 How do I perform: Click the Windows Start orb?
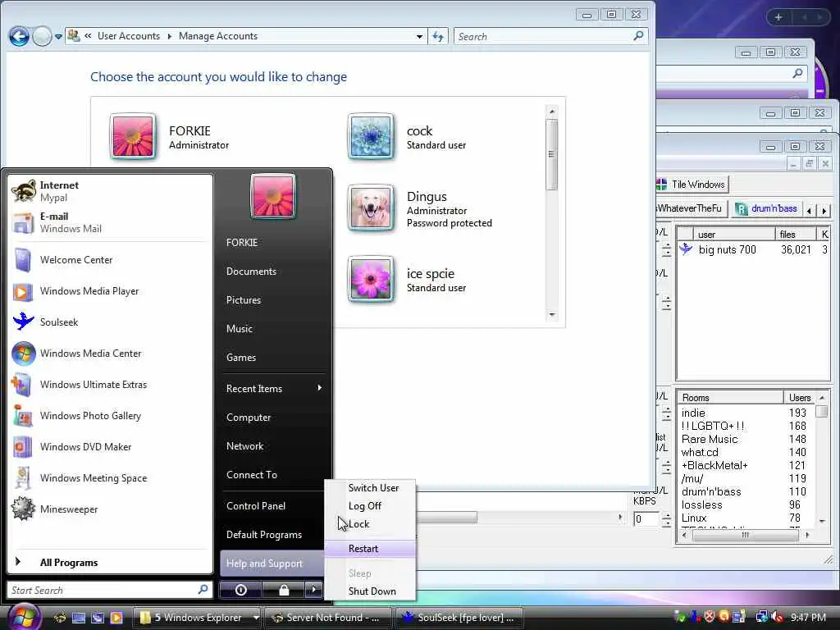(x=22, y=616)
